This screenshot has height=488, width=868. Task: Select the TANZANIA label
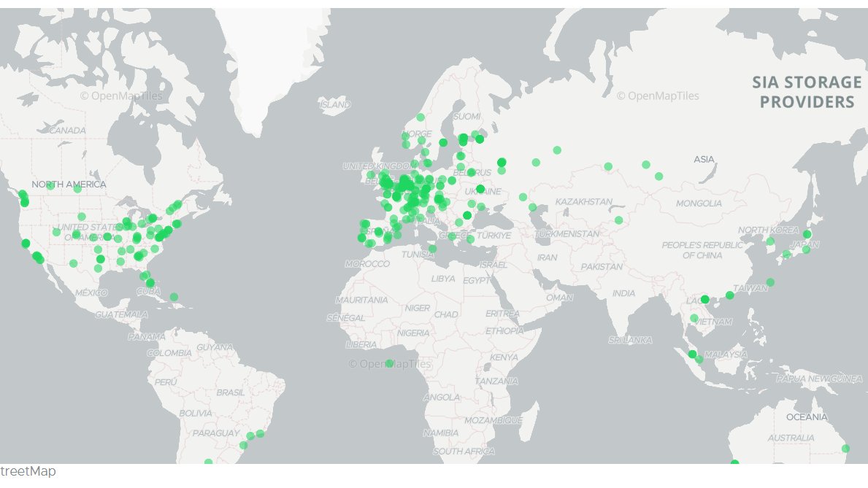click(496, 382)
